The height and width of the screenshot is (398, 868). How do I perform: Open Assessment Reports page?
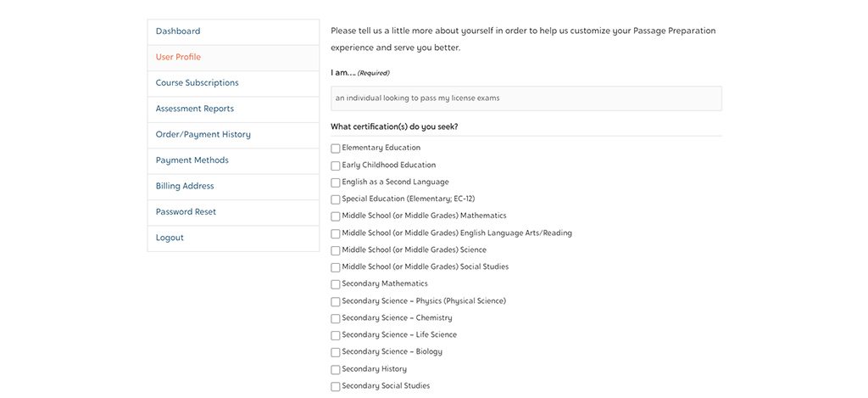(x=233, y=109)
